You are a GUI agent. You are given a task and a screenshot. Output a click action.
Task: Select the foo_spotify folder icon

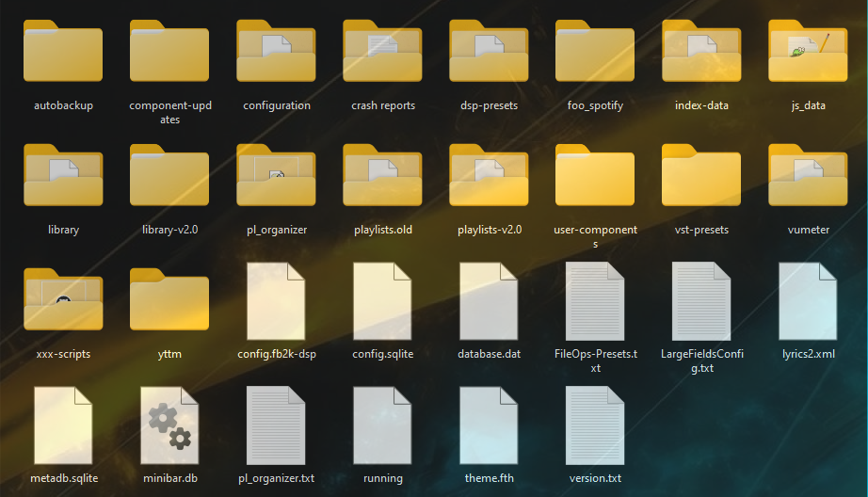(595, 51)
